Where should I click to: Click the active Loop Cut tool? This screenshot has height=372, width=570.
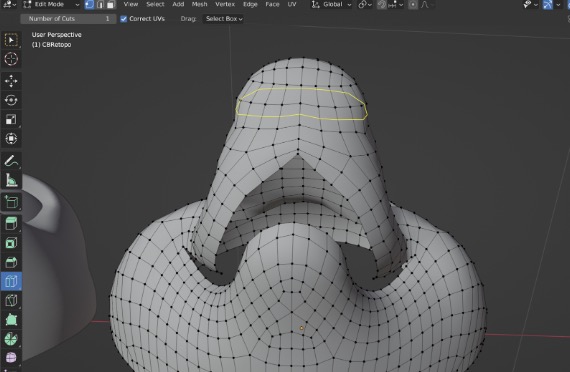click(11, 281)
